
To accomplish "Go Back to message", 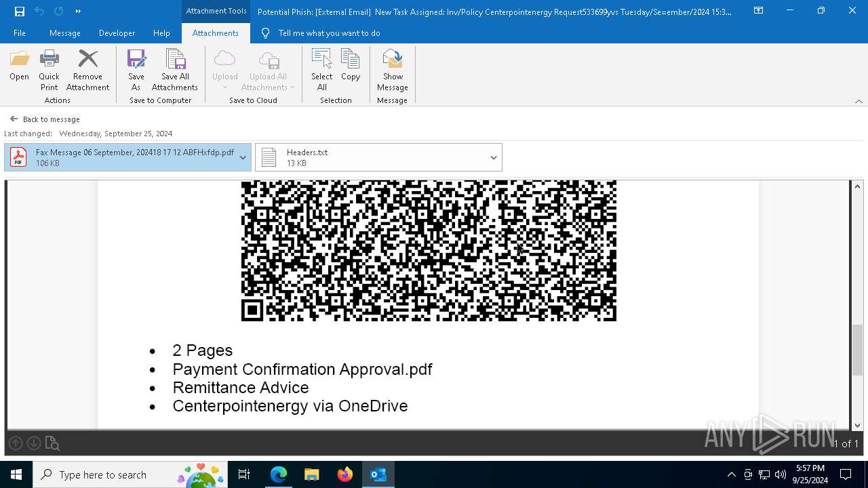I will pos(45,119).
